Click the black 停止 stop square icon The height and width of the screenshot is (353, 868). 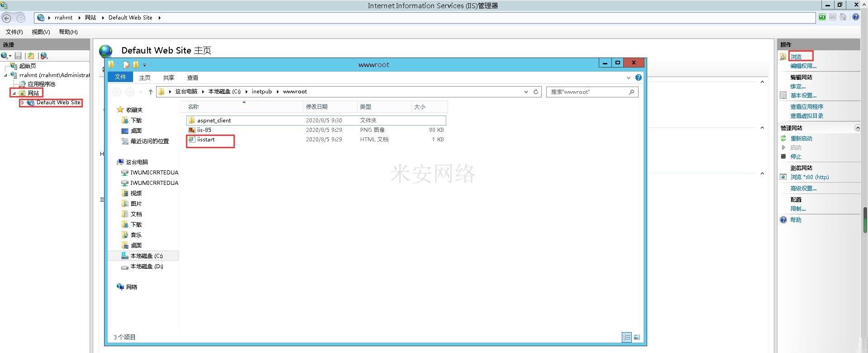click(783, 156)
